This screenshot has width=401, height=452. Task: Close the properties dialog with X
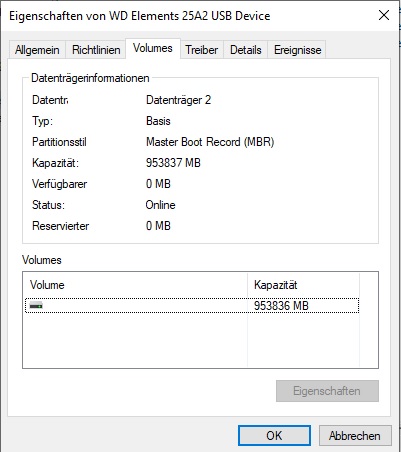(x=384, y=15)
